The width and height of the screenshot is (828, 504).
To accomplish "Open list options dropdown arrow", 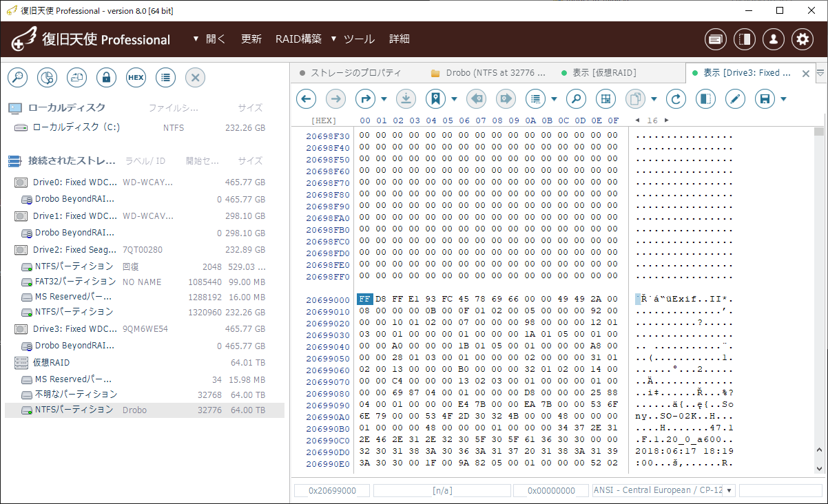I will pyautogui.click(x=554, y=99).
